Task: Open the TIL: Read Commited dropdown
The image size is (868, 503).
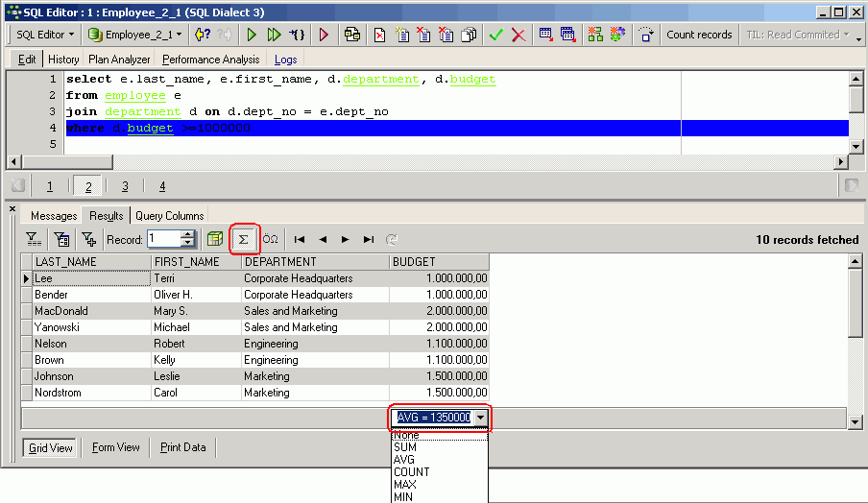Action: click(797, 35)
